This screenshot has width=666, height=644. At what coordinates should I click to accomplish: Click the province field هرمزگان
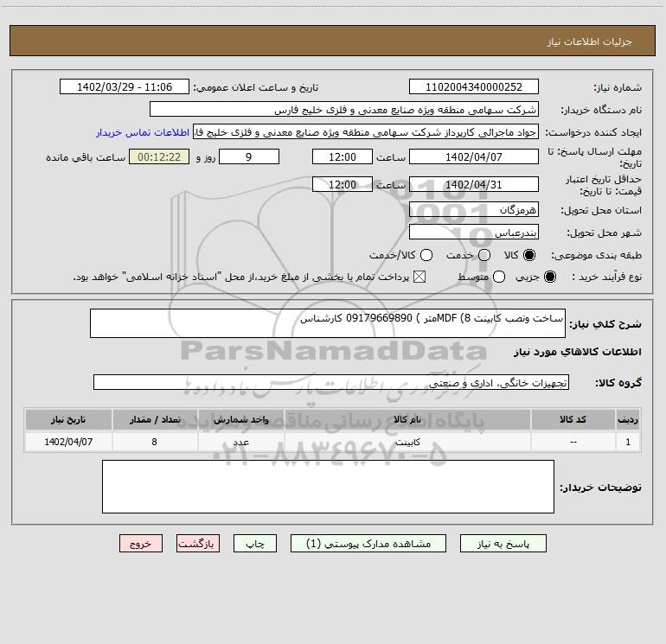(474, 209)
